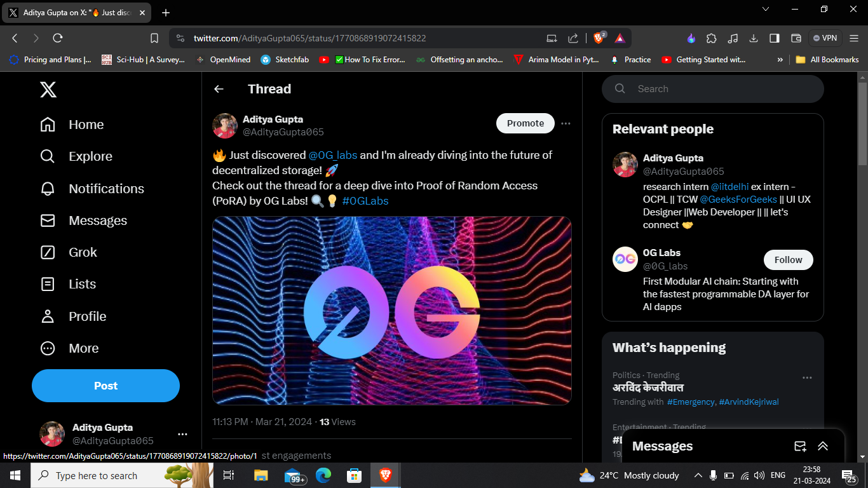Open Notifications in the sidebar

coord(92,189)
